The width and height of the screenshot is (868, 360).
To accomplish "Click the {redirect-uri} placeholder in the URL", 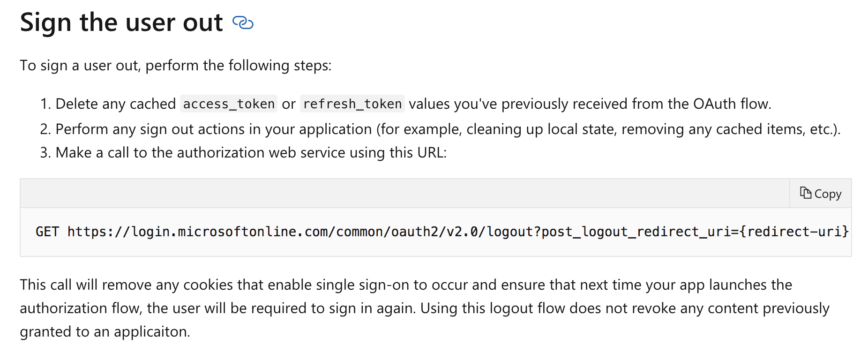I will click(x=796, y=231).
